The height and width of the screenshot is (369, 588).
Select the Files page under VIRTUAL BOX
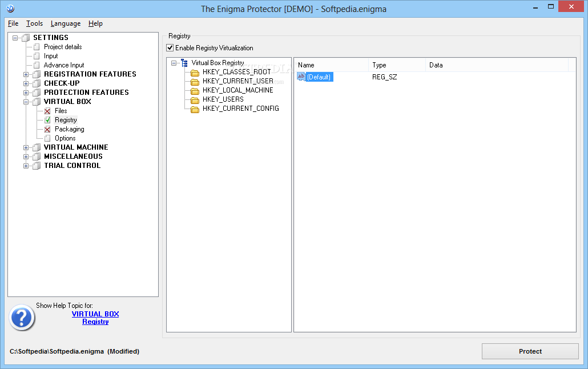tap(61, 111)
